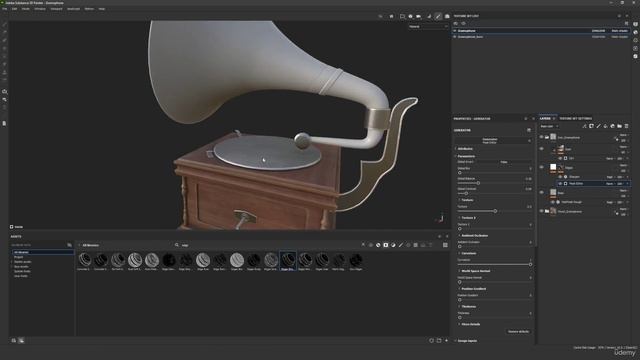Screen dimensions: 640x360
Task: Toggle visibility of the Base layer
Action: tap(542, 192)
